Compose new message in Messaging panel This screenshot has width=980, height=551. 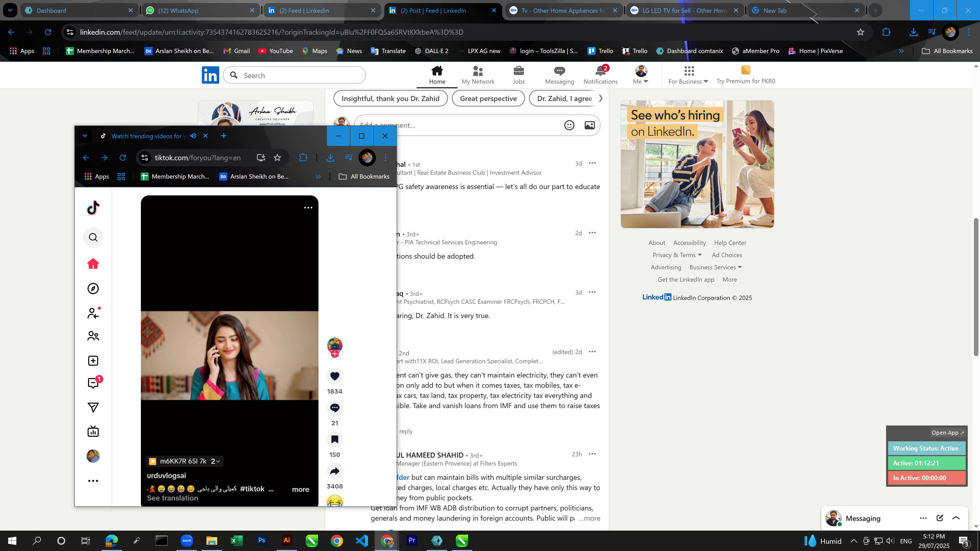(x=940, y=518)
